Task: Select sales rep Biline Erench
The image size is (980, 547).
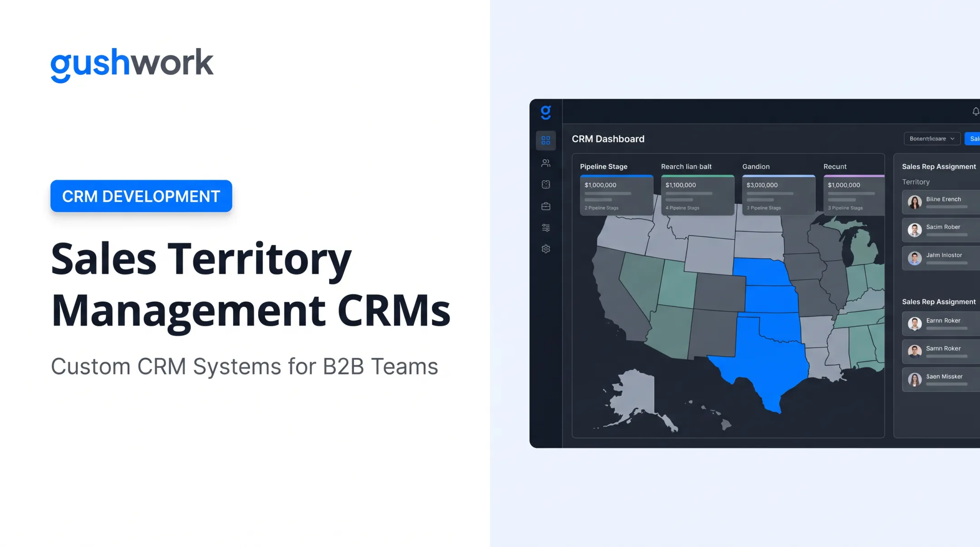Action: pos(941,202)
